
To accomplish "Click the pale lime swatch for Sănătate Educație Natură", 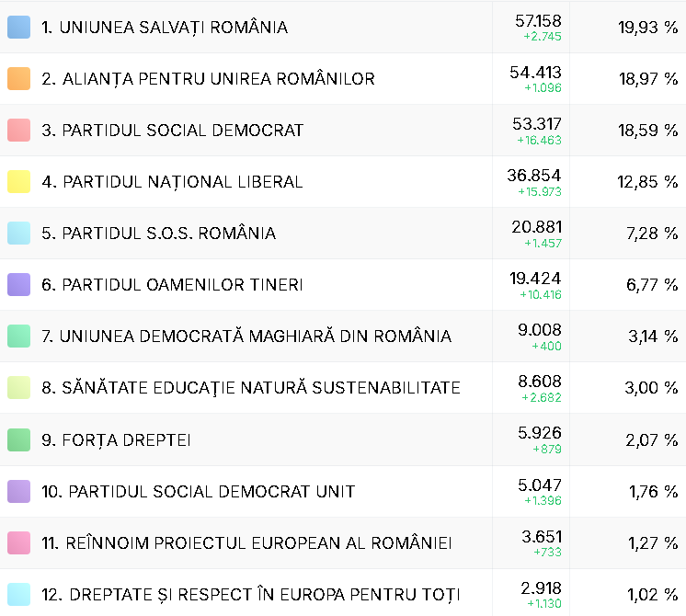I will pos(18,388).
